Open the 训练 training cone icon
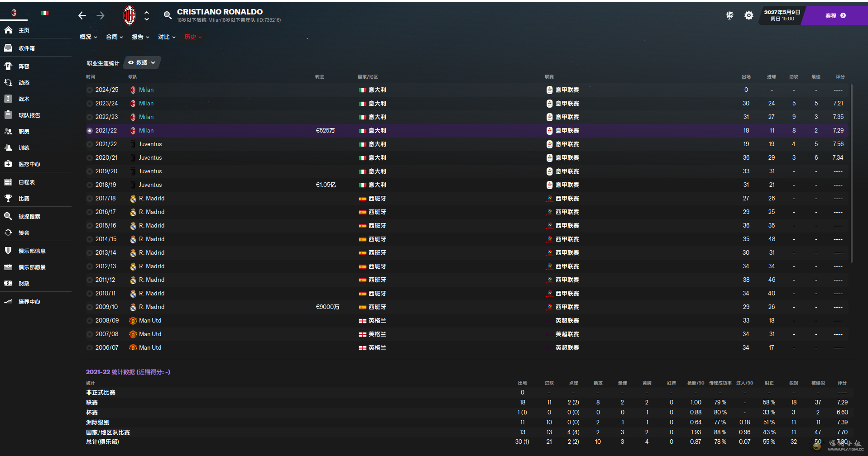Image resolution: width=868 pixels, height=456 pixels. click(8, 147)
